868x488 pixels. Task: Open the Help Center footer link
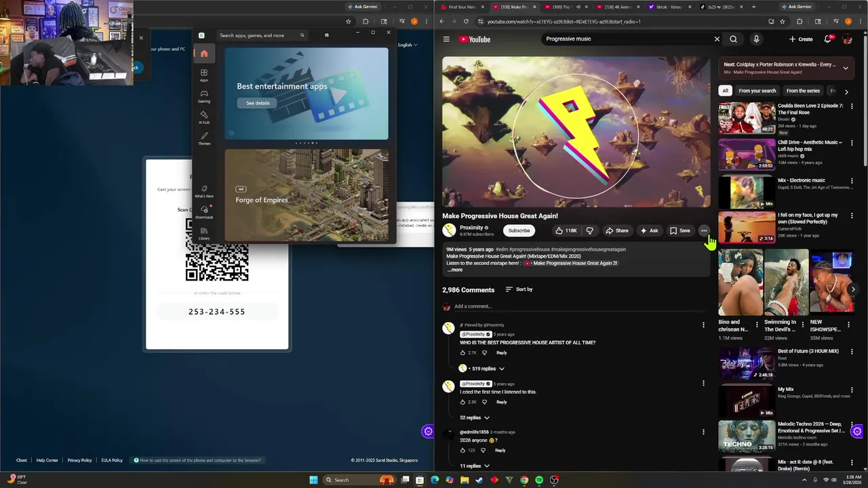point(47,460)
